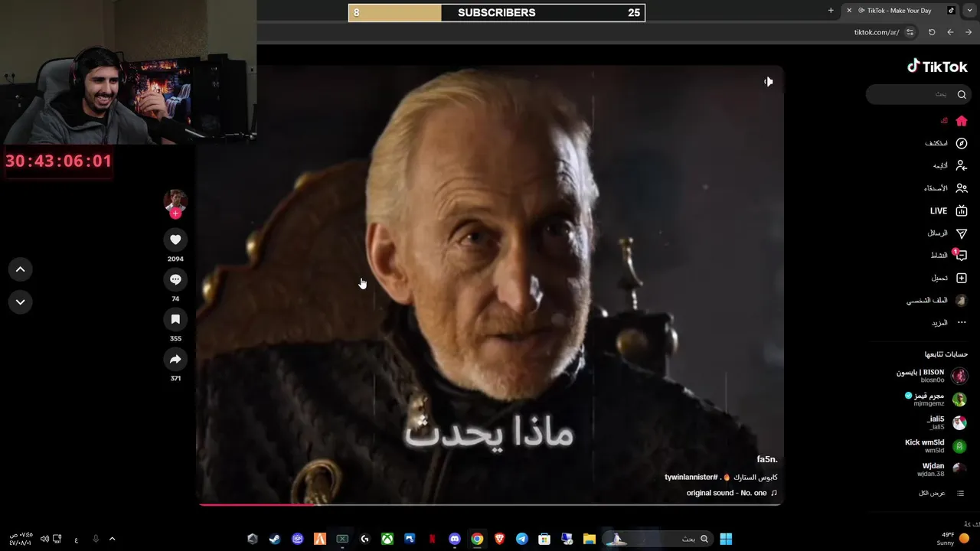Open the weather widget showing 49°F Sunny
Viewport: 980px width, 551px height.
[955, 539]
